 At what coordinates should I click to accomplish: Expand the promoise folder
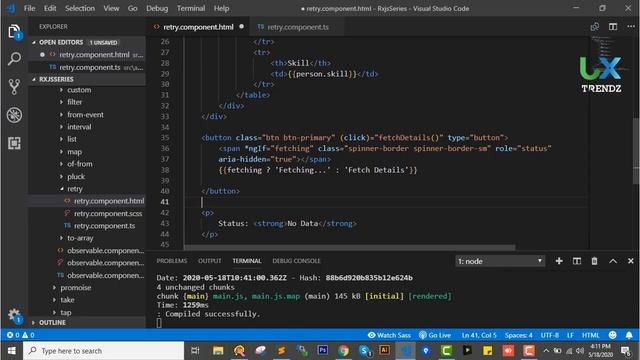pyautogui.click(x=76, y=288)
